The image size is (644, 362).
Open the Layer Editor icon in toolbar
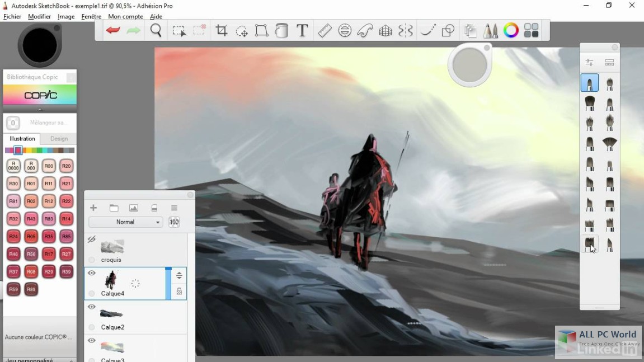point(470,30)
